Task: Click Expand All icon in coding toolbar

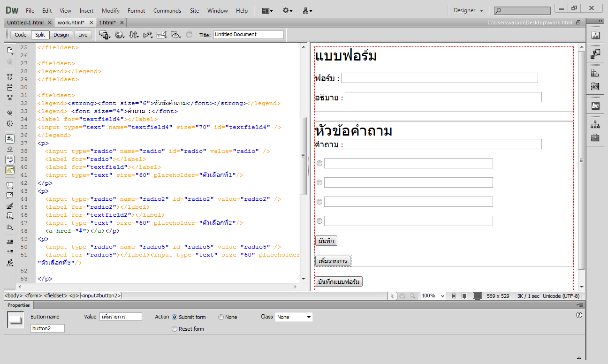Action: tap(10, 98)
